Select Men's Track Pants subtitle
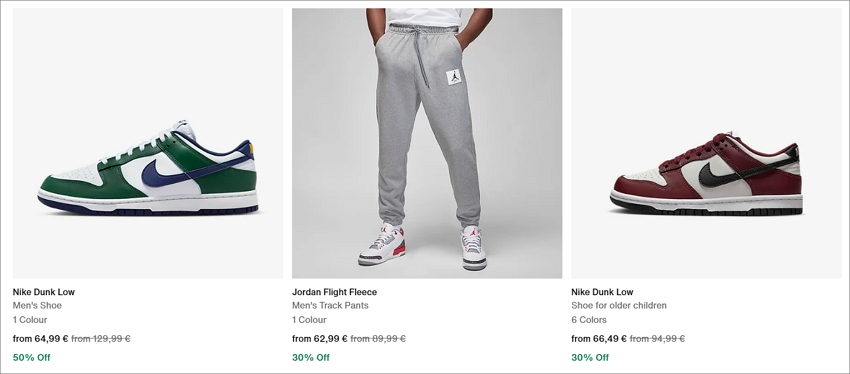Screen dimensions: 850x374 [330, 306]
